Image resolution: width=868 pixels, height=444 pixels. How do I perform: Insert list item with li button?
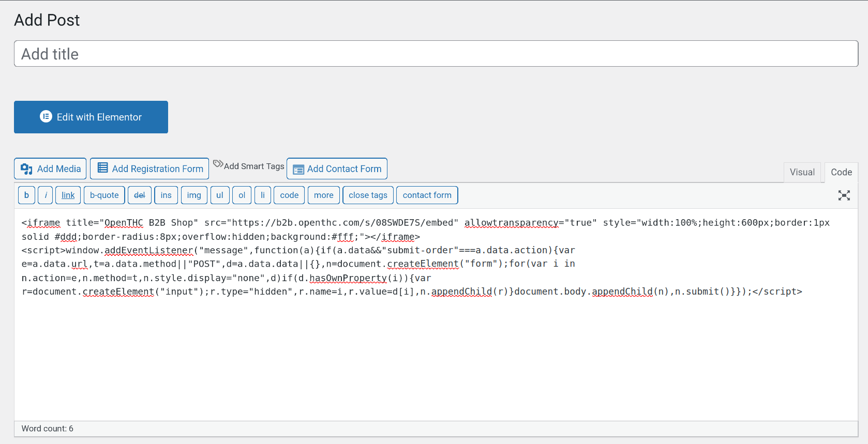coord(263,195)
